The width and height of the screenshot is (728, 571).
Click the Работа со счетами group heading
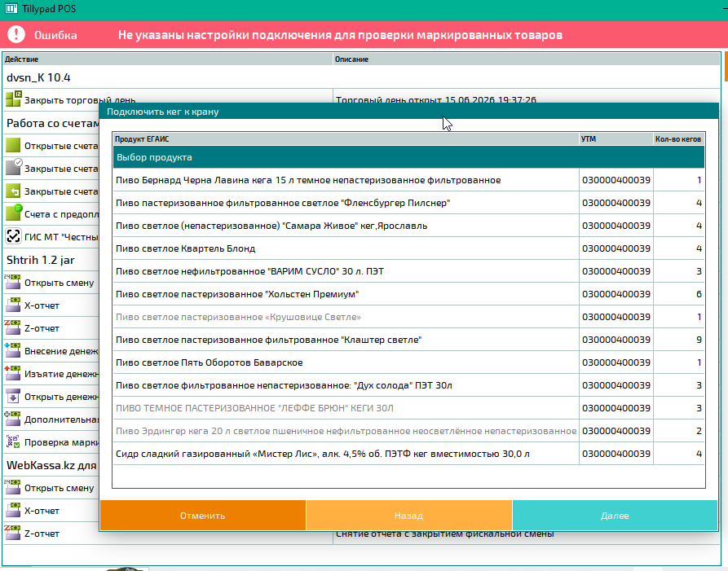click(52, 123)
